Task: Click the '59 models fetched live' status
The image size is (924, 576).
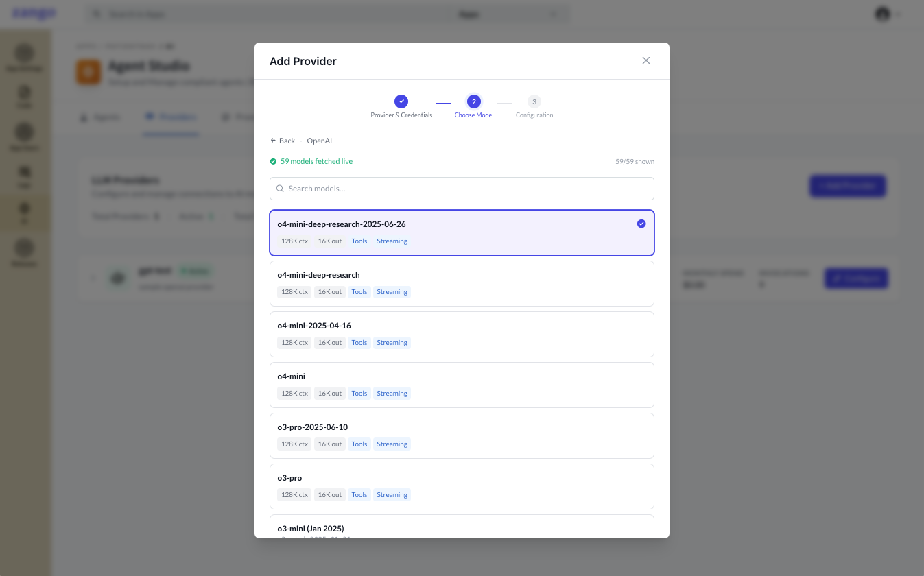Action: point(311,162)
